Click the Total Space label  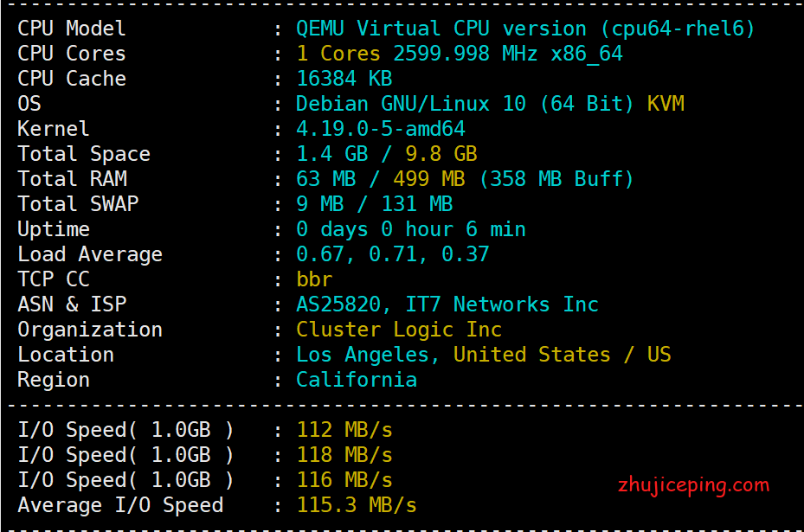(84, 154)
